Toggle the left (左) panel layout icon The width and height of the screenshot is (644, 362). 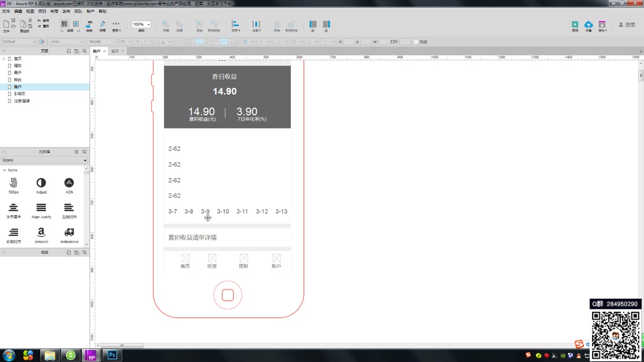coord(312,24)
